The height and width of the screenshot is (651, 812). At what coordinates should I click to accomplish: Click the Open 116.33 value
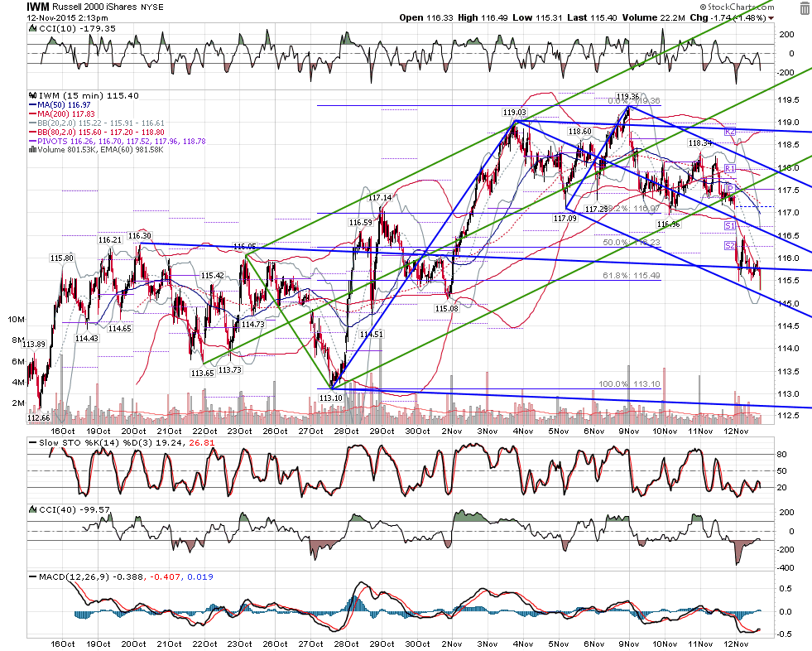(427, 17)
